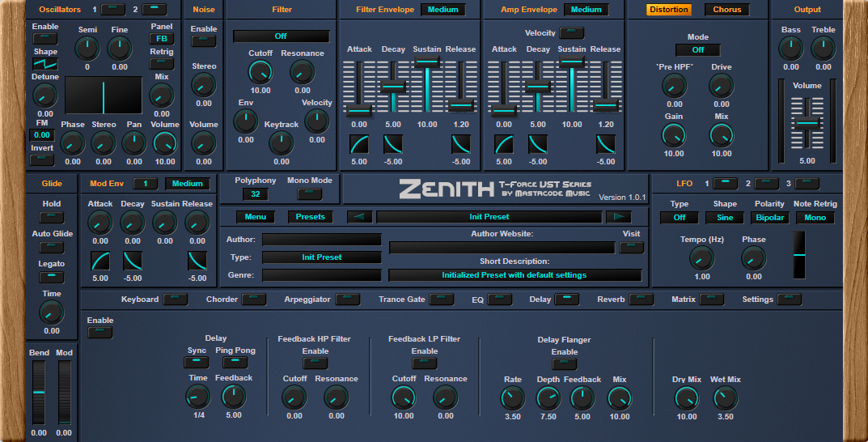Toggle the Auto Glide switch
The image size is (868, 442).
coord(52,246)
